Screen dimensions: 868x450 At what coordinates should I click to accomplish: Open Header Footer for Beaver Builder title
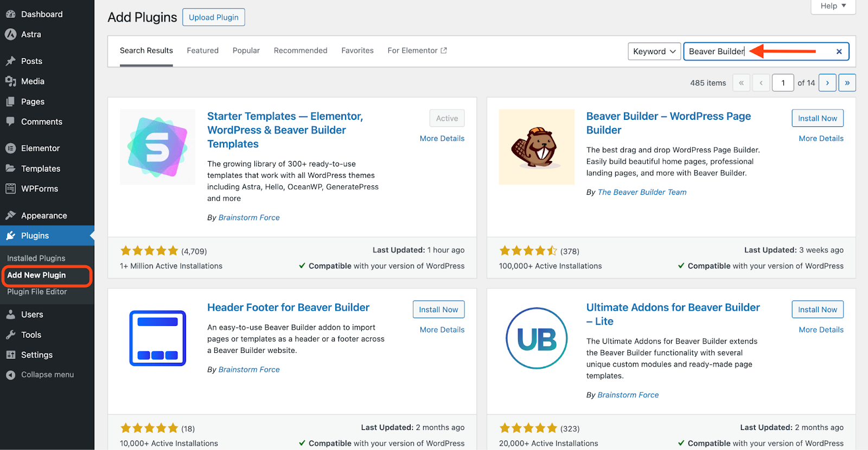[288, 307]
